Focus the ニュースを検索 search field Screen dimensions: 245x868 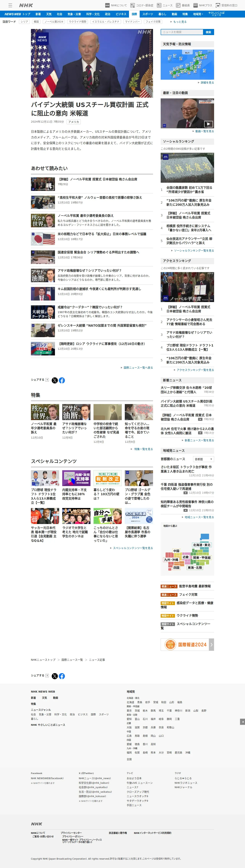pos(182,32)
